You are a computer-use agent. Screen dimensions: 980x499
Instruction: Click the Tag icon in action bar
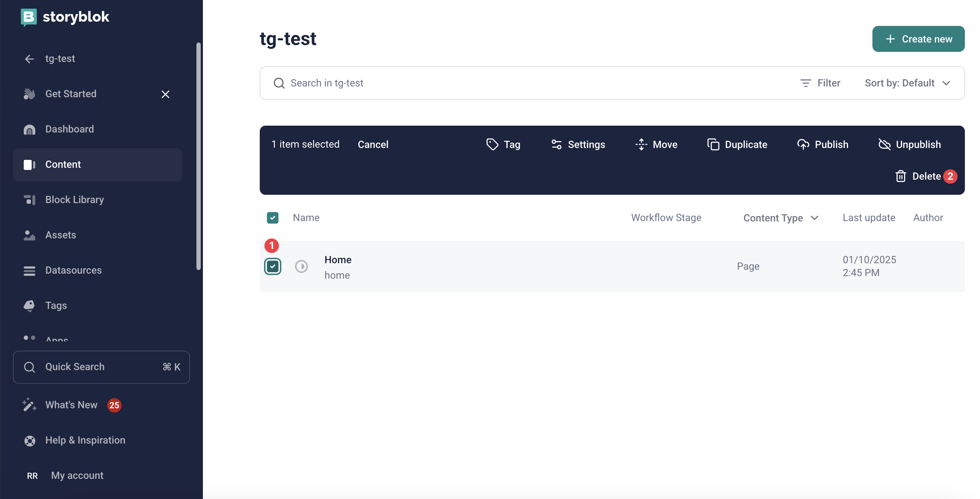[492, 144]
